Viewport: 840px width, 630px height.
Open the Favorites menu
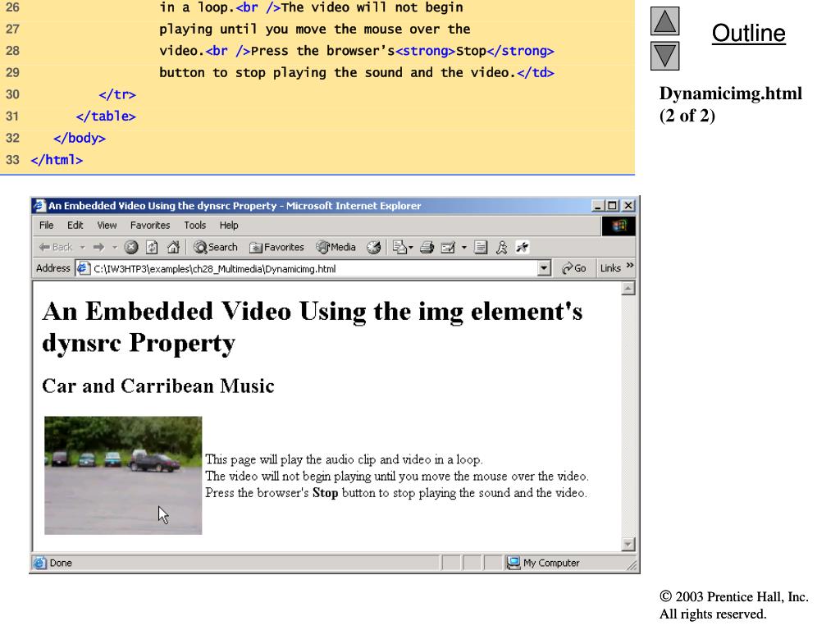tap(150, 226)
